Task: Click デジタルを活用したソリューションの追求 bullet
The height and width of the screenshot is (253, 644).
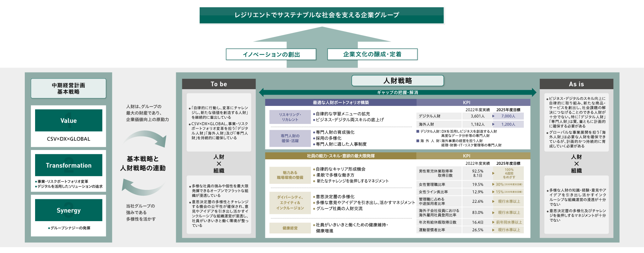Action: pyautogui.click(x=69, y=186)
